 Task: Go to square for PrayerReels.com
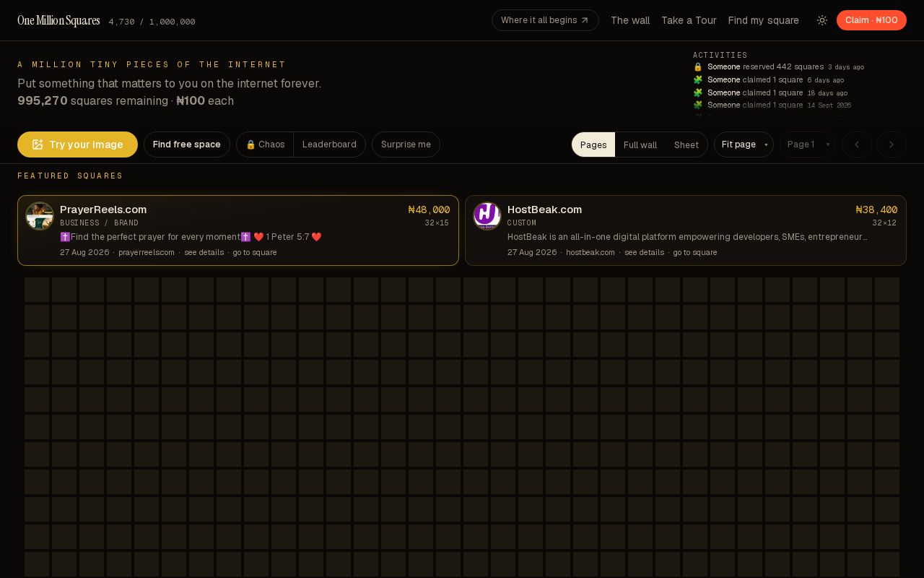[x=255, y=252]
